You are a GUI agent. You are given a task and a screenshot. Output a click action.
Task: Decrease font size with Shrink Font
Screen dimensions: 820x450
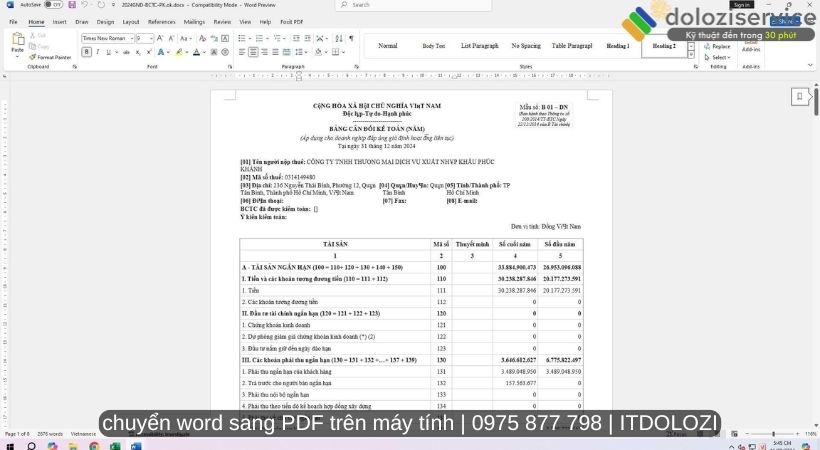171,39
